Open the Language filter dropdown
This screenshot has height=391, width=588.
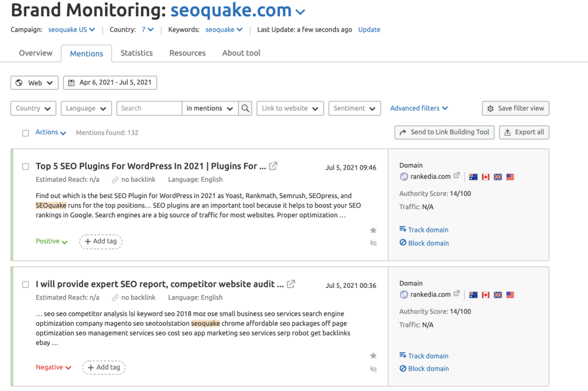[x=86, y=108]
